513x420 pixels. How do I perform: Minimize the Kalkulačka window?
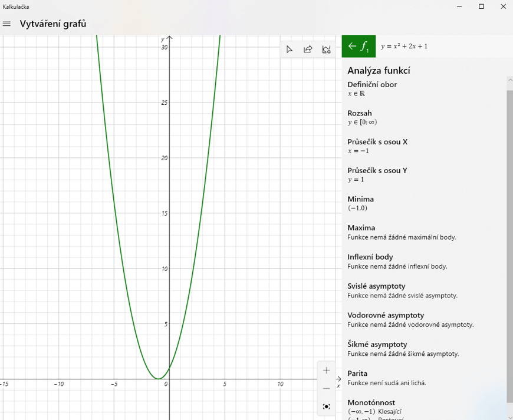tap(459, 6)
